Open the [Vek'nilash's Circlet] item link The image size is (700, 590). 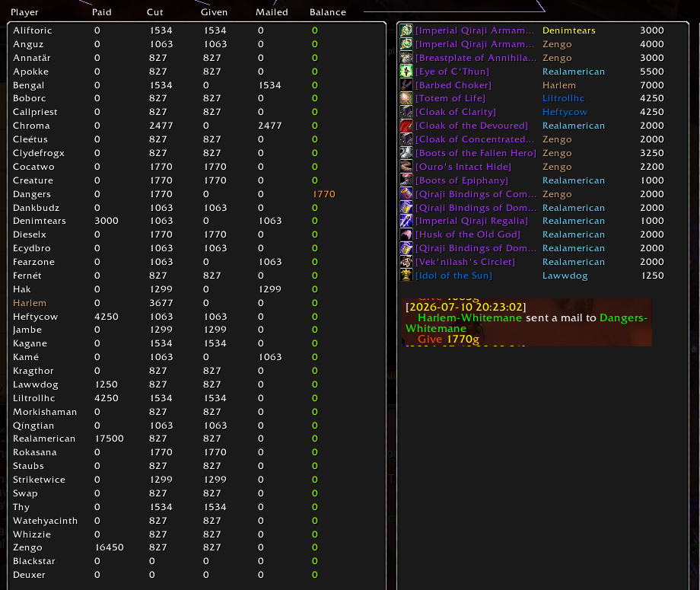click(x=465, y=262)
